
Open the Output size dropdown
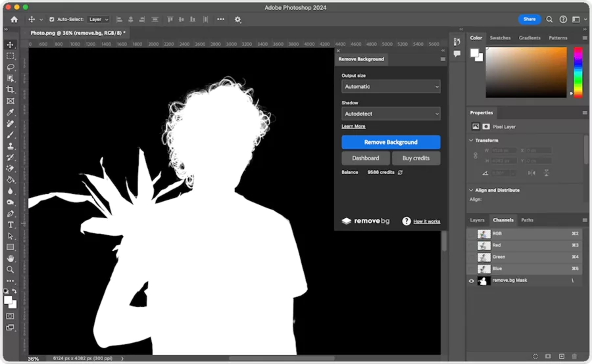click(x=391, y=87)
